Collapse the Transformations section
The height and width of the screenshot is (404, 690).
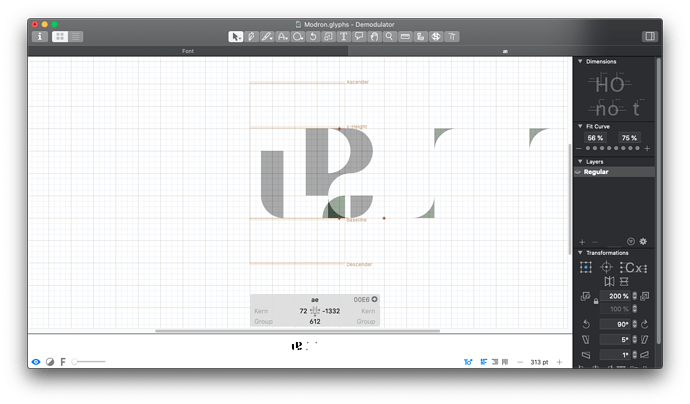tap(580, 253)
